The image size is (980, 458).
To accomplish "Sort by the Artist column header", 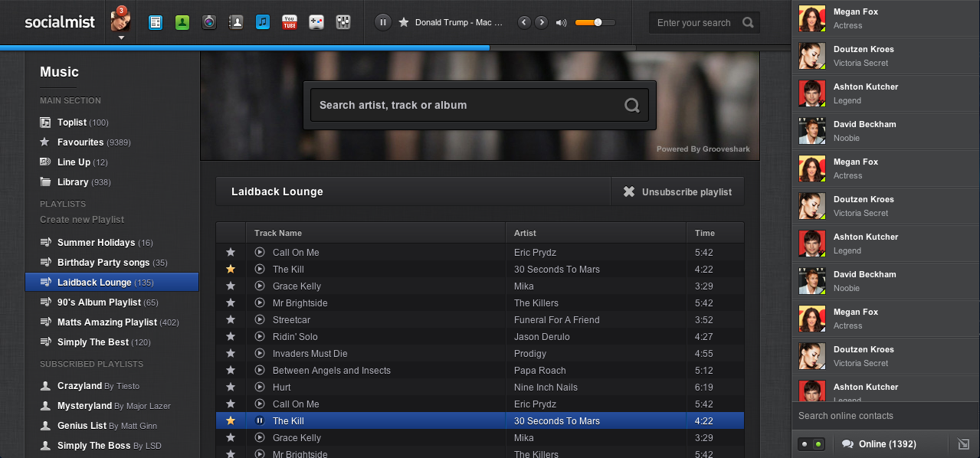I will (x=596, y=233).
